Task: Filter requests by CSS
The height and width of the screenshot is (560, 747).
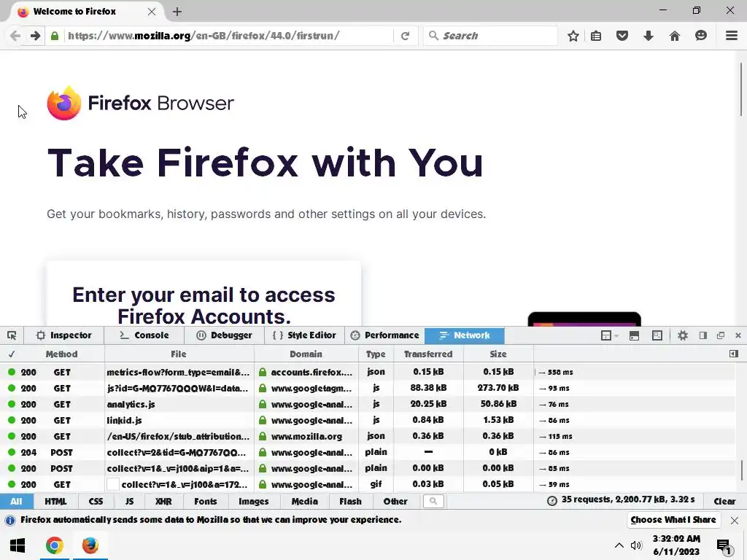Action: pyautogui.click(x=96, y=502)
